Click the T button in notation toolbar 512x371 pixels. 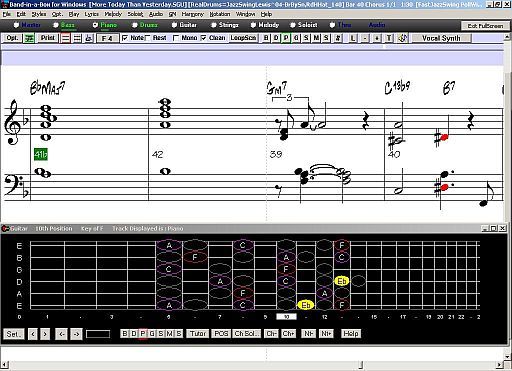coord(389,38)
